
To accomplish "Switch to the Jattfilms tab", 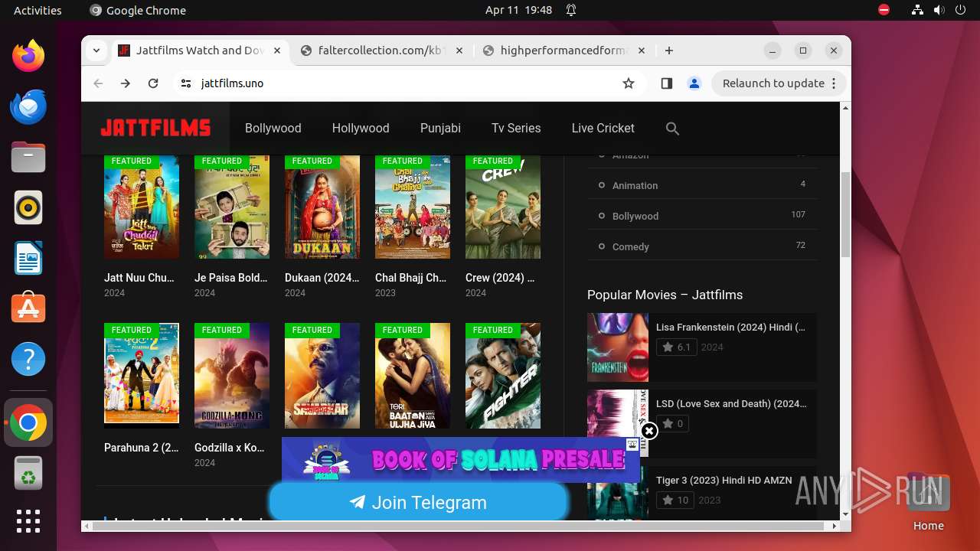I will 200,51.
